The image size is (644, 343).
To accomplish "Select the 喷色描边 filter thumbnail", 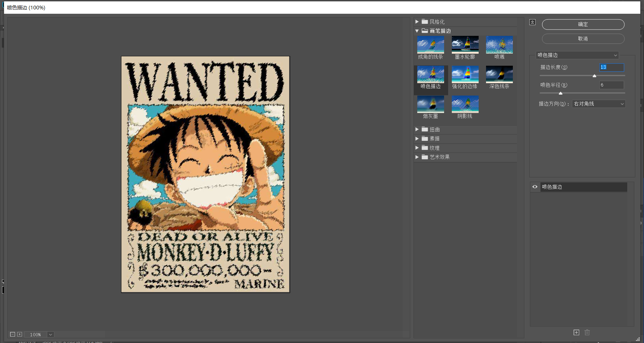I will (x=430, y=74).
